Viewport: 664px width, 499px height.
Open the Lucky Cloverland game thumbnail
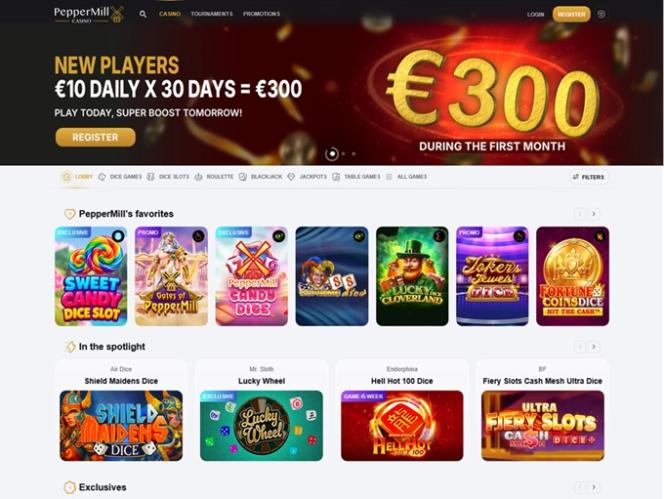(x=412, y=276)
